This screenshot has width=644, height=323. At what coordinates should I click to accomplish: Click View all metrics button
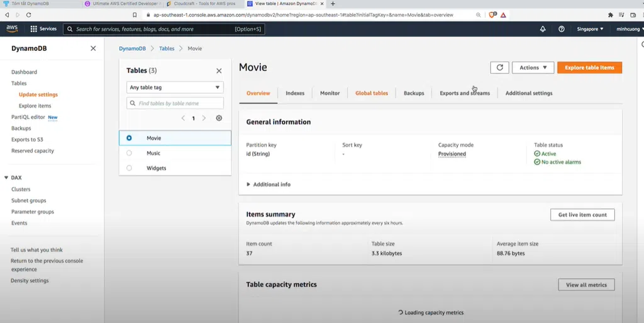click(586, 285)
